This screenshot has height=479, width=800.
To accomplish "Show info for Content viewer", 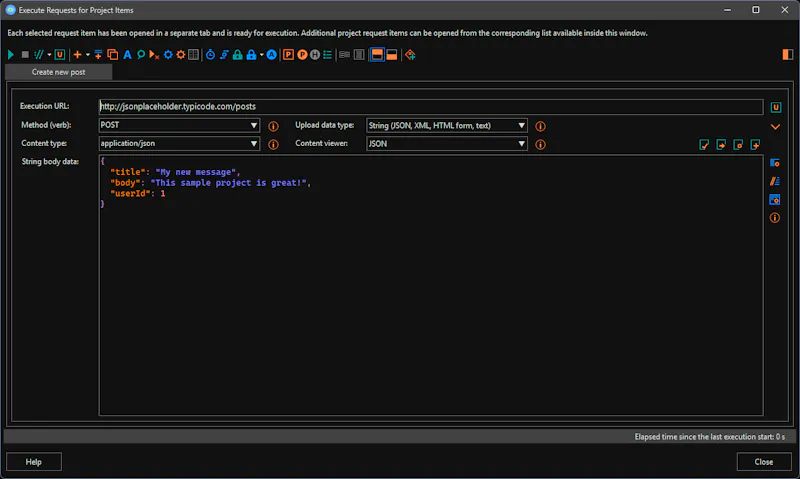I will click(540, 145).
